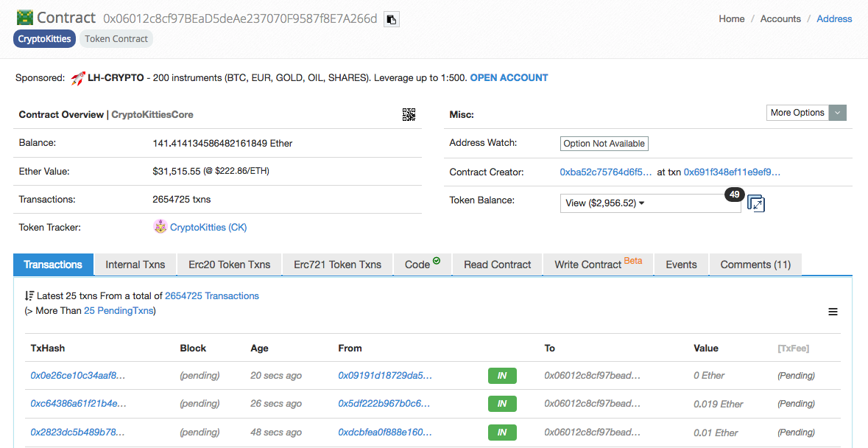Viewport: 868px width, 448px height.
Task: Select the Ether value $31,515.55
Action: 177,172
